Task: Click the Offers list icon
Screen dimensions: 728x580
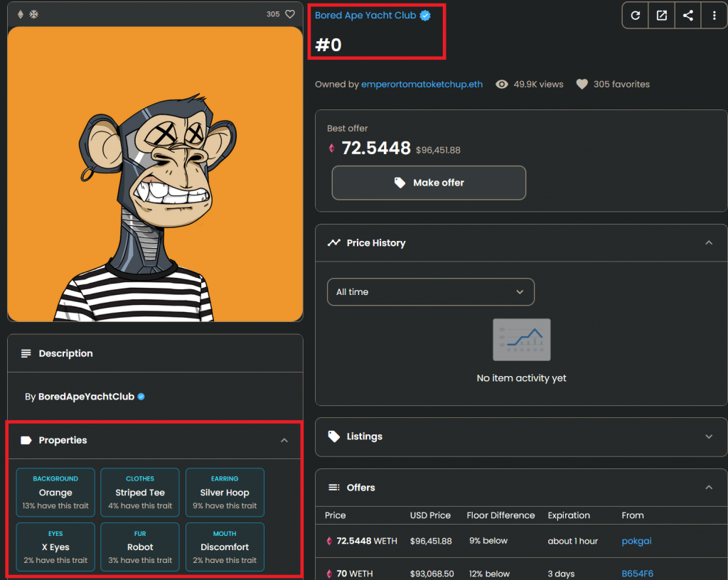Action: pos(334,487)
